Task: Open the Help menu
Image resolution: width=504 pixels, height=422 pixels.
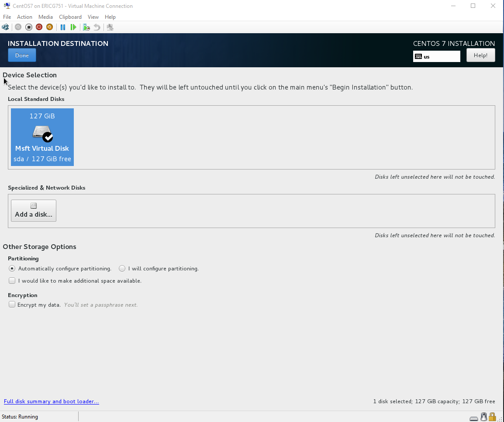Action: 110,17
